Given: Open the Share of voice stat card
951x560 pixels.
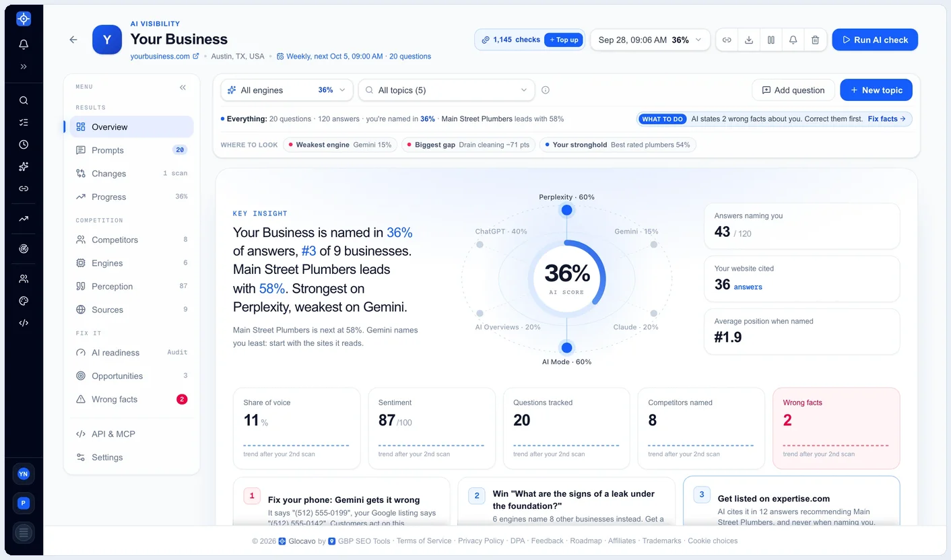Looking at the screenshot, I should click(297, 428).
